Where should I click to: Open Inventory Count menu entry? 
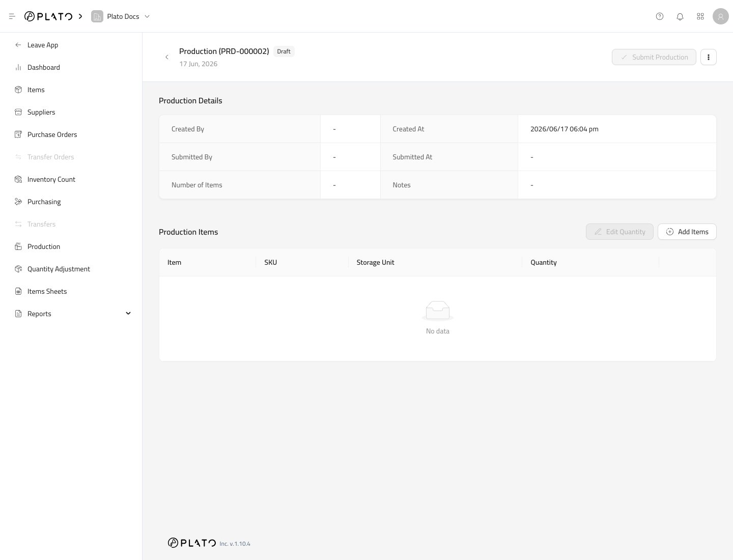[x=51, y=179]
